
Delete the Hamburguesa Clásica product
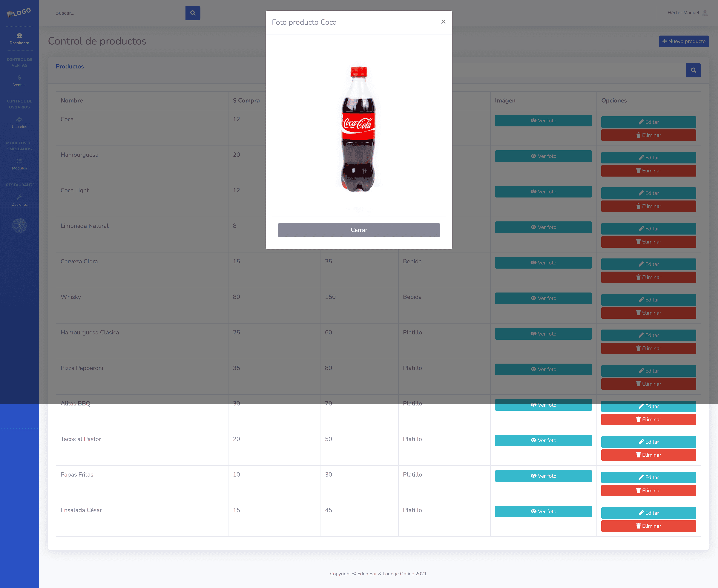(649, 349)
